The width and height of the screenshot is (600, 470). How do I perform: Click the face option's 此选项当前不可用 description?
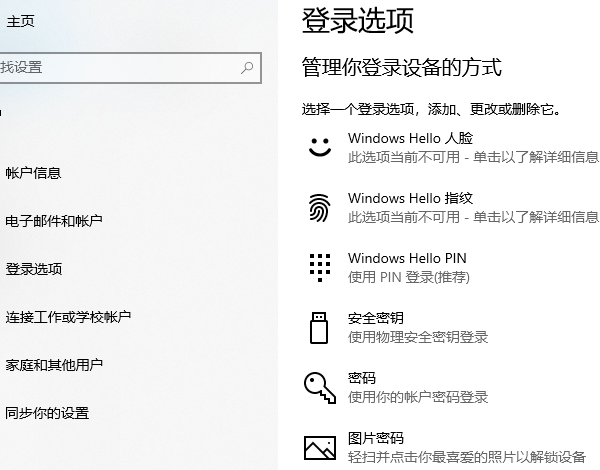click(x=473, y=157)
